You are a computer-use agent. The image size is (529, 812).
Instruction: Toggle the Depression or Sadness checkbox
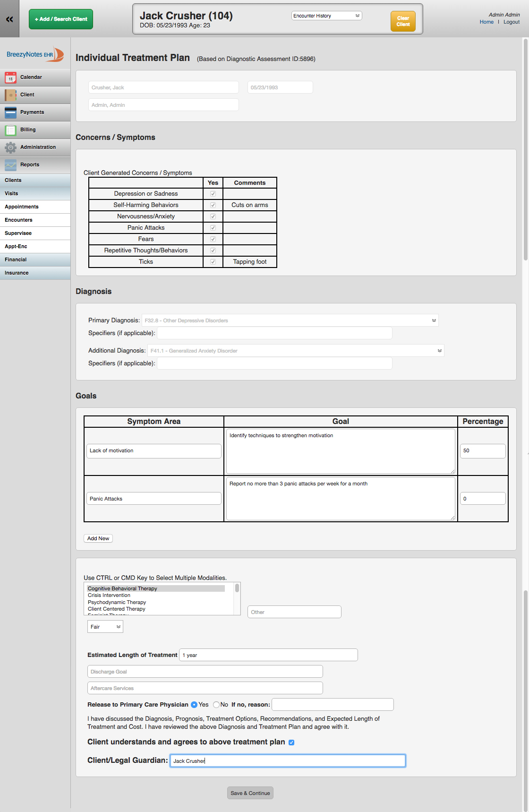(213, 194)
